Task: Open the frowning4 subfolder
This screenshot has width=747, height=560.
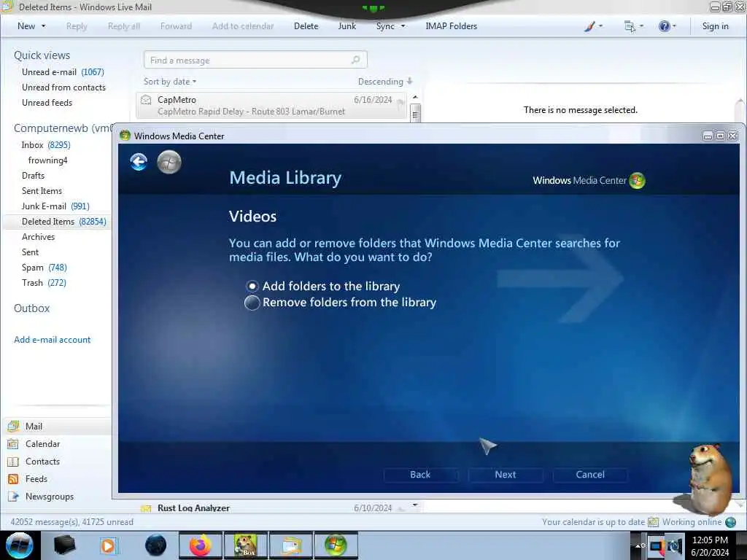Action: tap(47, 160)
